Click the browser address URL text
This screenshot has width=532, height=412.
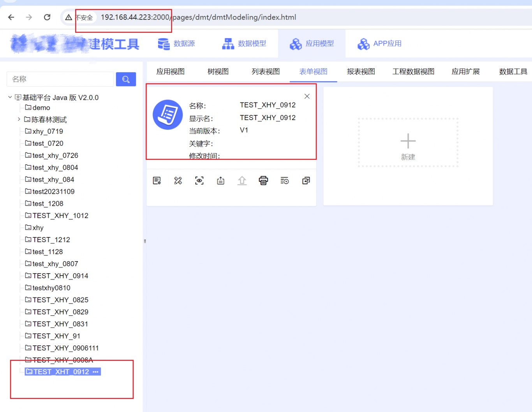198,17
